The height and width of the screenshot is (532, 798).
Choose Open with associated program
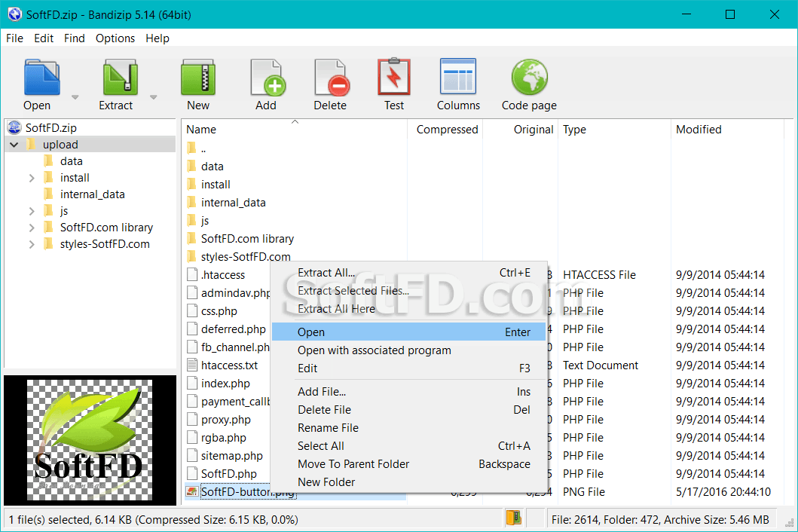(408, 350)
